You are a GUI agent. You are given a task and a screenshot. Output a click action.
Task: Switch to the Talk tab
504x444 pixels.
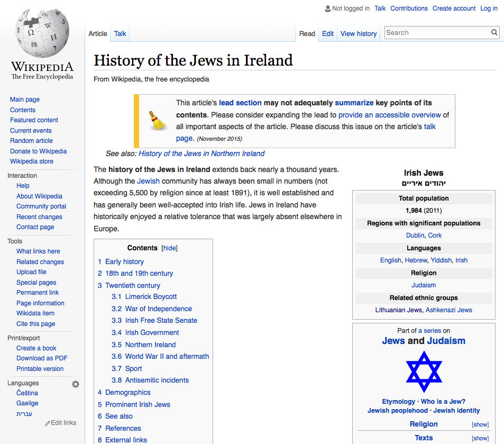pos(120,33)
